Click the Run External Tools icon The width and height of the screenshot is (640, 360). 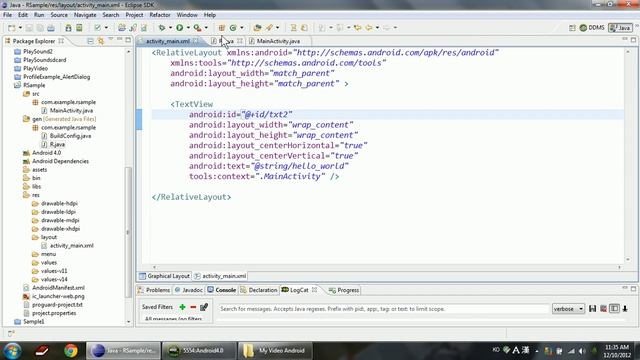coord(197,28)
